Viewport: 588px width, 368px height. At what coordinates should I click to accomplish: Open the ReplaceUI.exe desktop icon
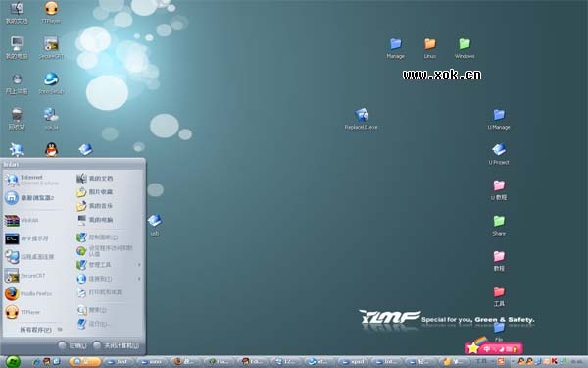pos(361,119)
